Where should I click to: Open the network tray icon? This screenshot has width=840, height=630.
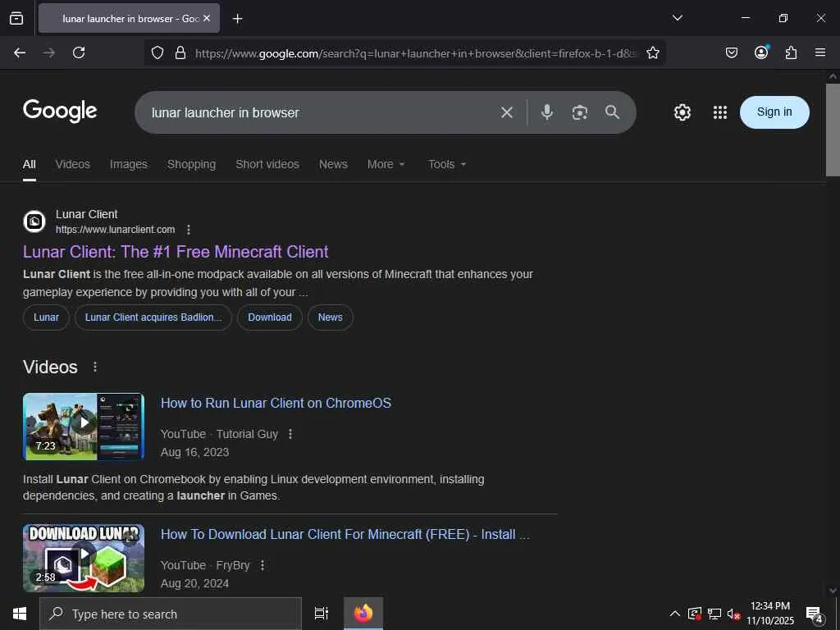[x=714, y=614]
